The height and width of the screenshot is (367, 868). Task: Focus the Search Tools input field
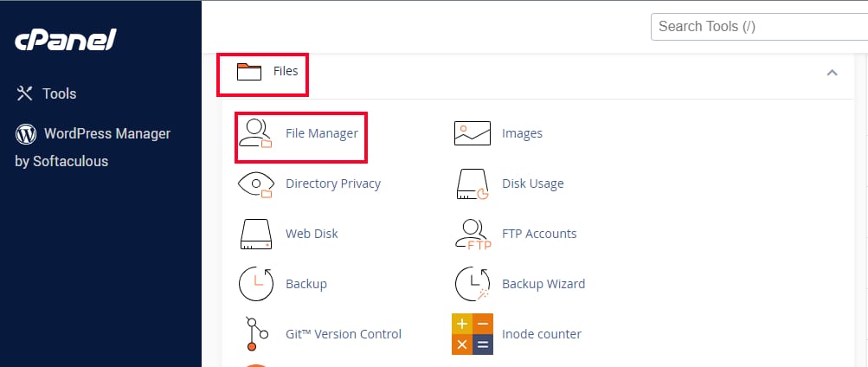click(x=757, y=26)
